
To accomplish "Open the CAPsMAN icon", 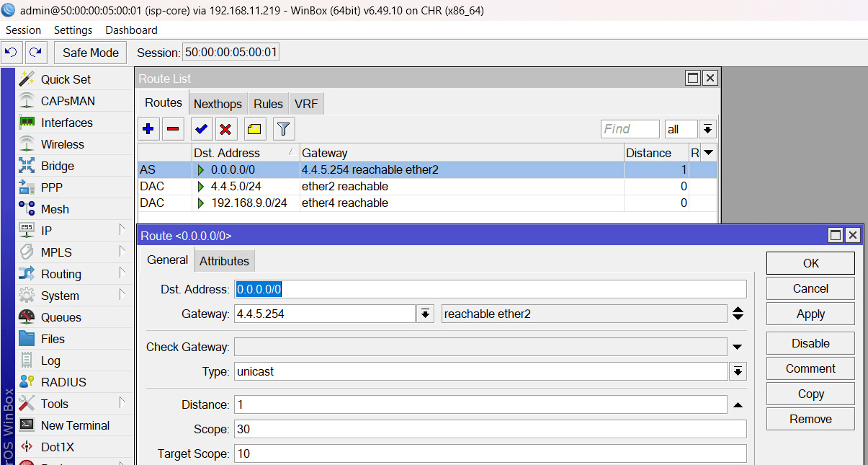I will (27, 101).
